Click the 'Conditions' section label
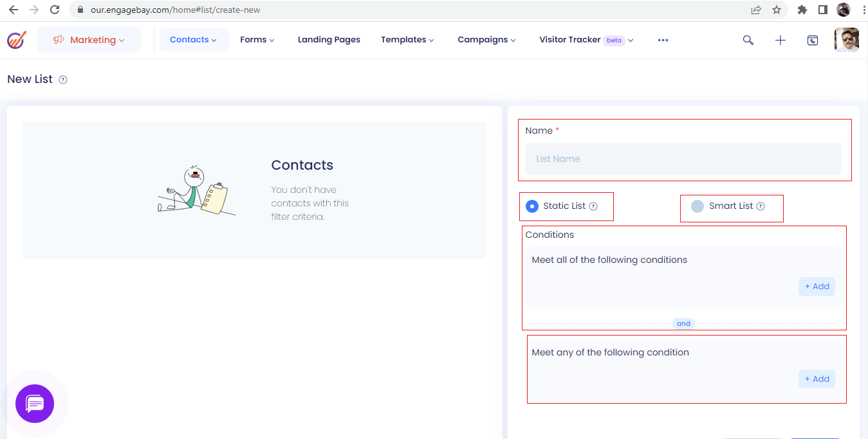 click(x=549, y=235)
